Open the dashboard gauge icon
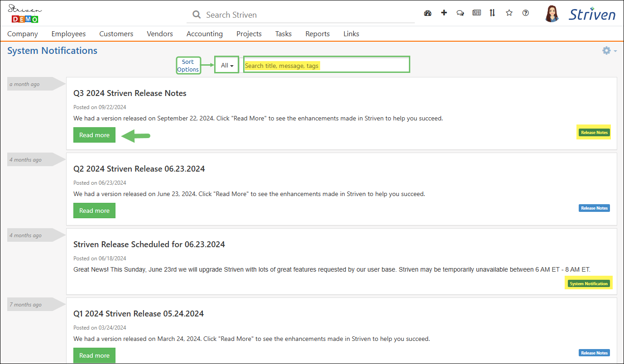The height and width of the screenshot is (364, 624). pos(427,13)
